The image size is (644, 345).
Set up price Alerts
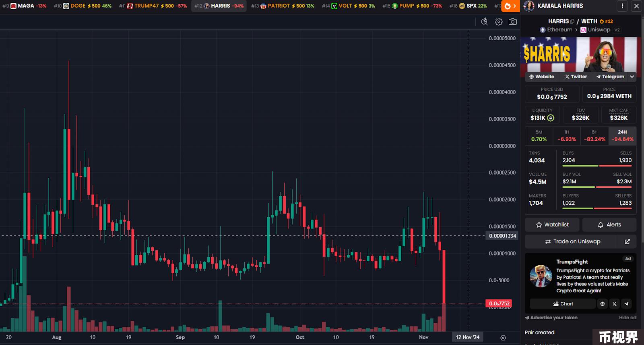(609, 224)
